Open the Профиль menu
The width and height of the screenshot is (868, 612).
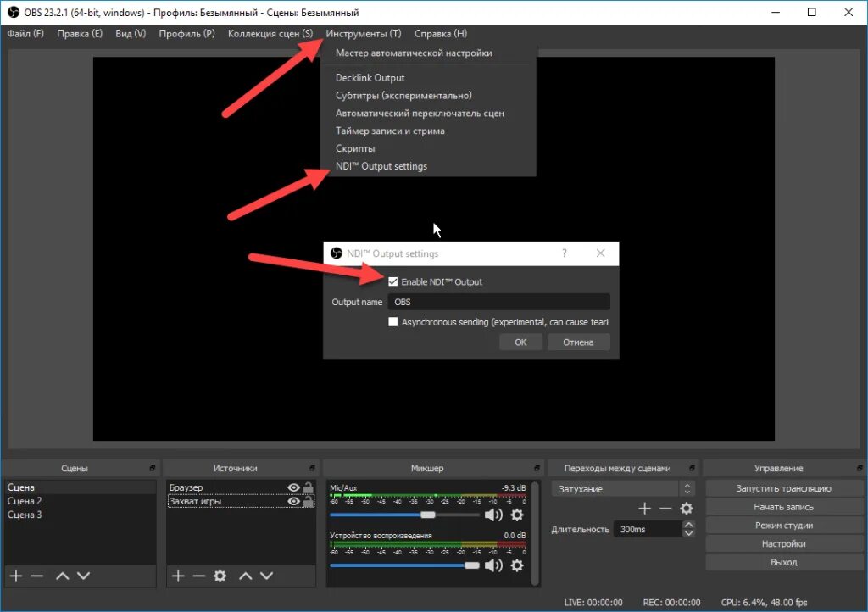[186, 34]
